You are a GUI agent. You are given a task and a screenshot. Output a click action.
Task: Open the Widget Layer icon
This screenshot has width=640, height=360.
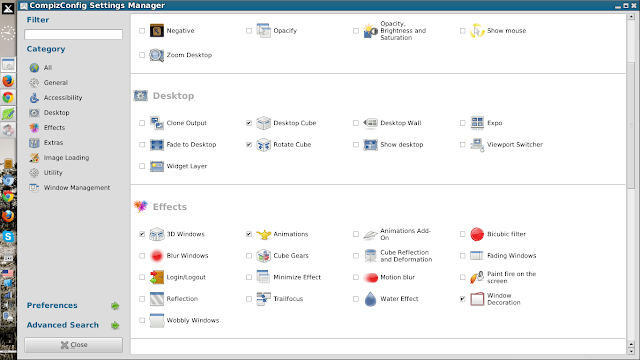(157, 166)
